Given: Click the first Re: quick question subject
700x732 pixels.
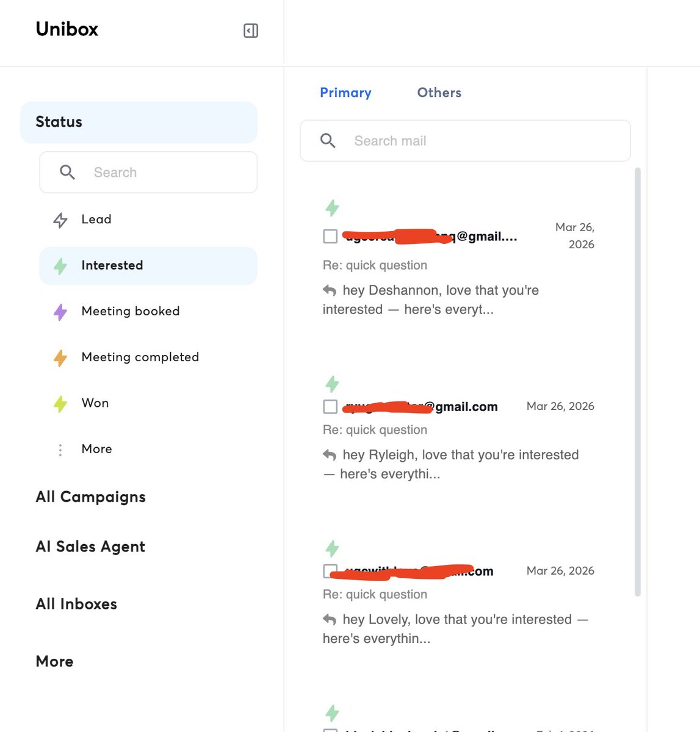Looking at the screenshot, I should pos(375,265).
